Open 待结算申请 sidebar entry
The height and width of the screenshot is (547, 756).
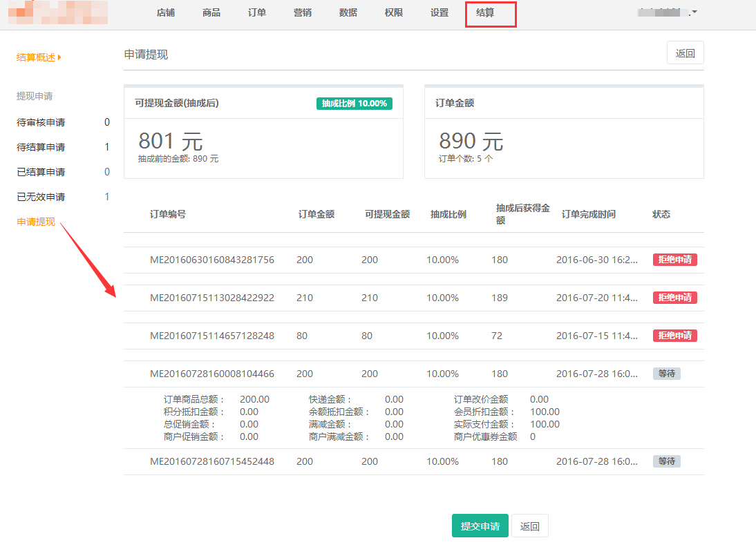coord(41,147)
